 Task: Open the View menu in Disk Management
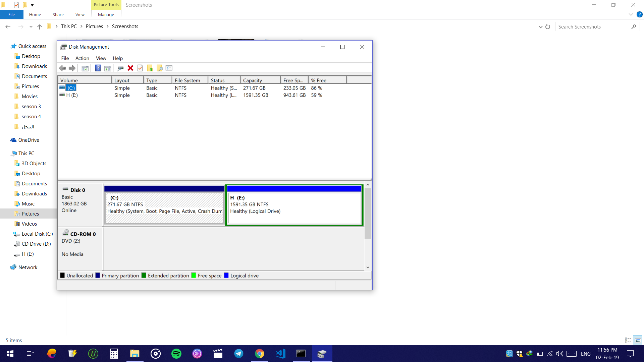coord(101,58)
